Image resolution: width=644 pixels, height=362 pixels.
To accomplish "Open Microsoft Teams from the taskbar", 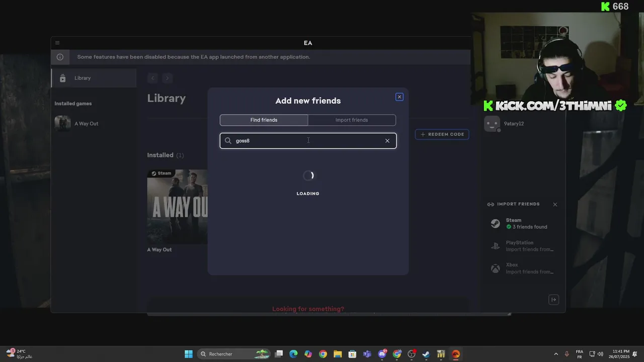I will coord(367,354).
